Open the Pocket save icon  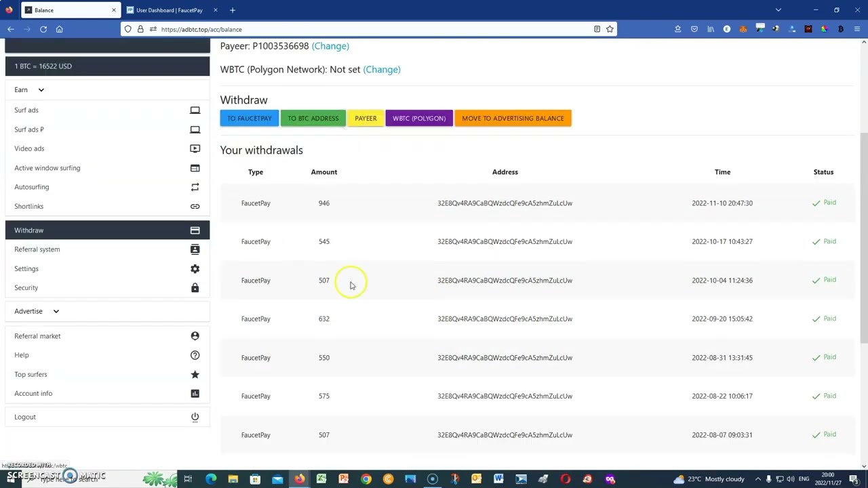pyautogui.click(x=694, y=29)
